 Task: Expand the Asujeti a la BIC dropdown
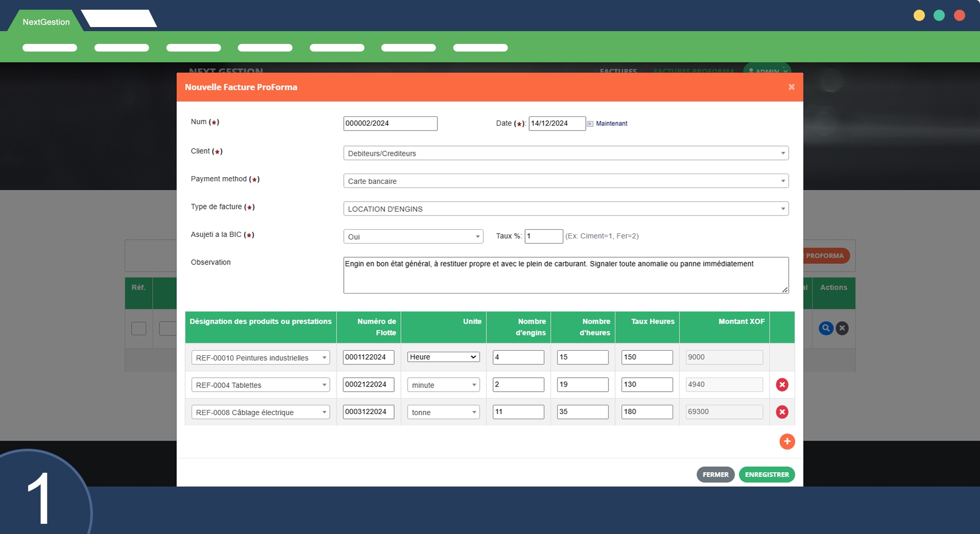[x=413, y=237]
